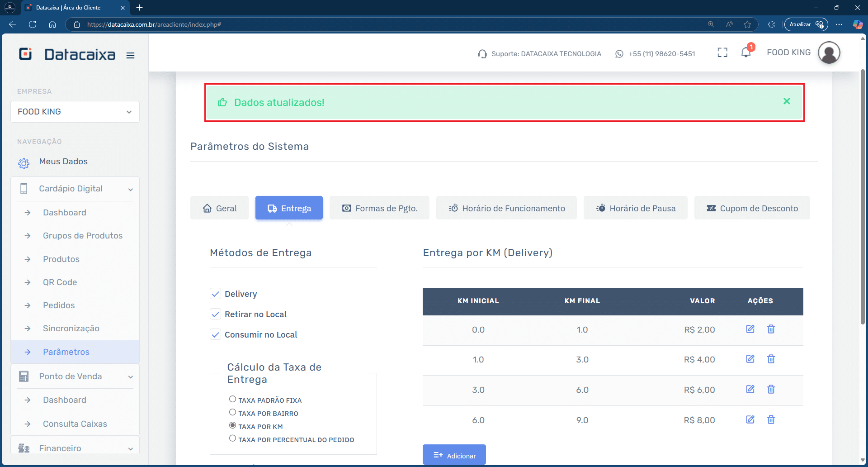The image size is (868, 467).
Task: Uncheck the Delivery checkbox
Action: click(216, 294)
